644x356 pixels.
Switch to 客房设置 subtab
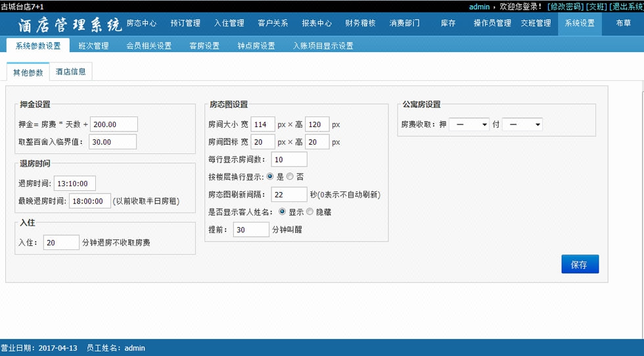click(204, 45)
